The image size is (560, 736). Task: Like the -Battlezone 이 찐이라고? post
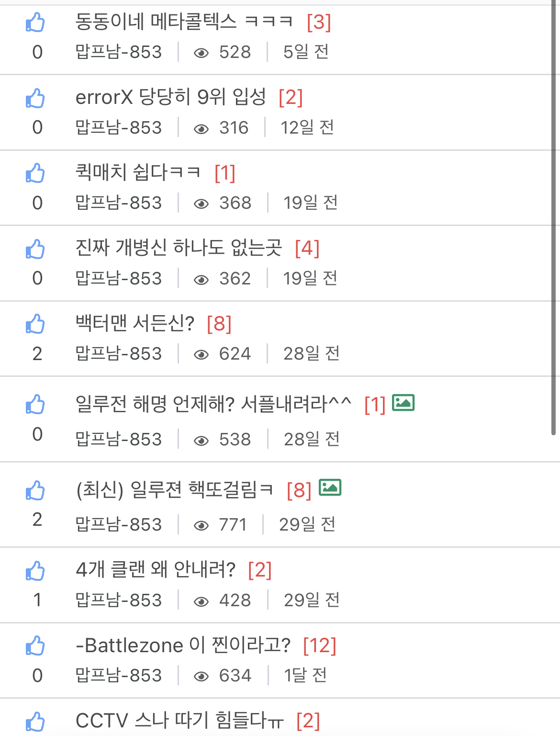(x=35, y=646)
